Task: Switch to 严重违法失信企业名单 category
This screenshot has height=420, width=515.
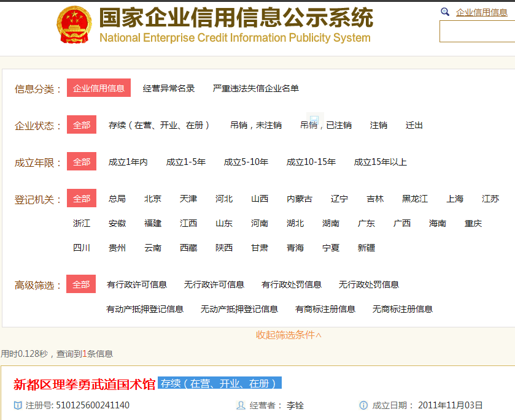Action: tap(255, 88)
